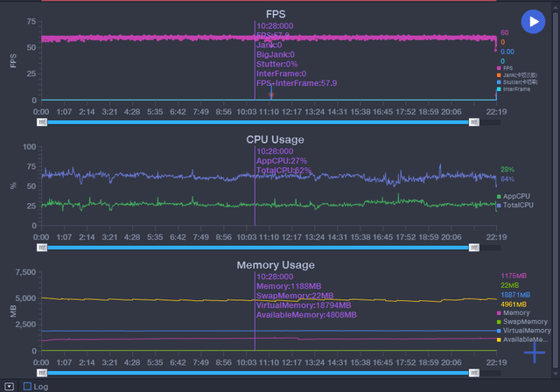Click the FPS chart left range handle

tap(41, 122)
